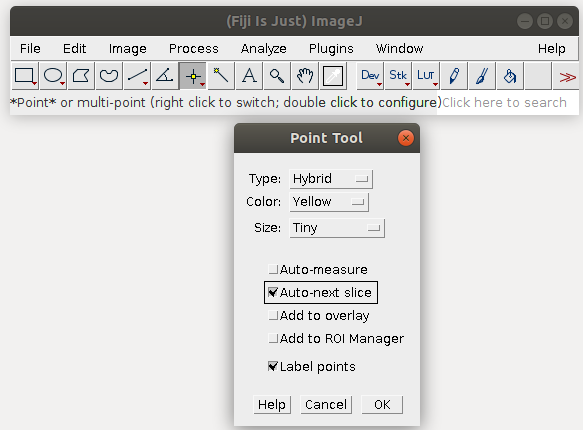Click OK in Point Tool dialog
The image size is (583, 430).
(x=382, y=404)
